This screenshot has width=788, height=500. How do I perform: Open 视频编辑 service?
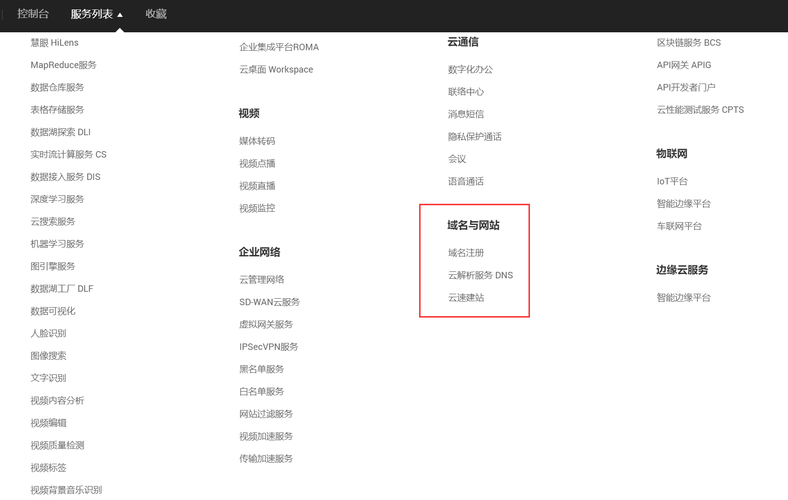point(48,423)
